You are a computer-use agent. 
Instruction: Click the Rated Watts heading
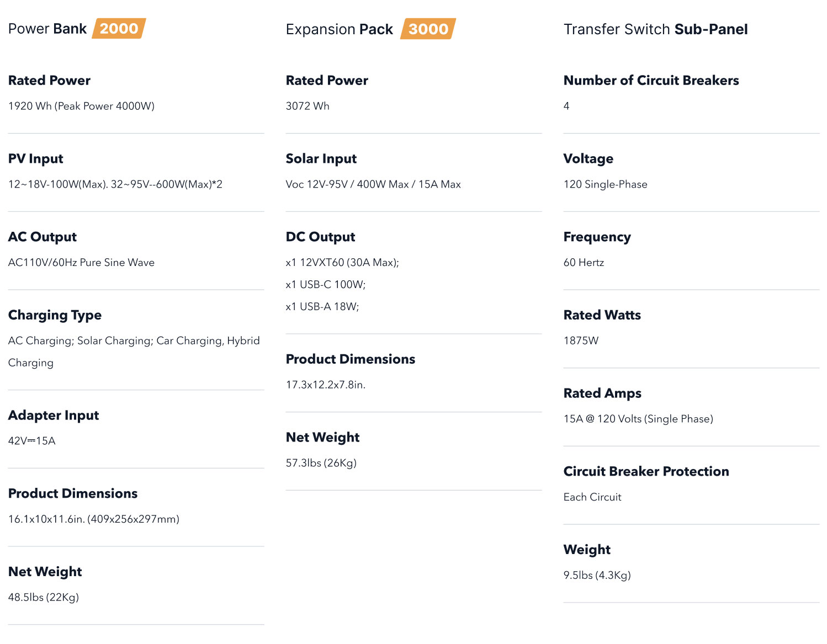coord(602,315)
